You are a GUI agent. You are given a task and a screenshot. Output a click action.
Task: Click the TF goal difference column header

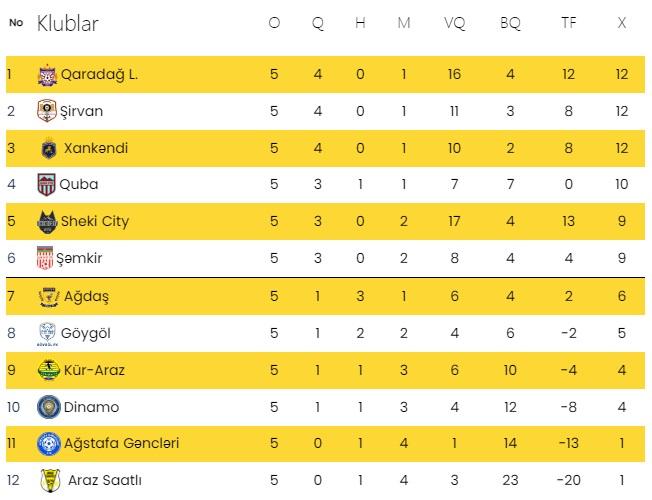tap(567, 24)
